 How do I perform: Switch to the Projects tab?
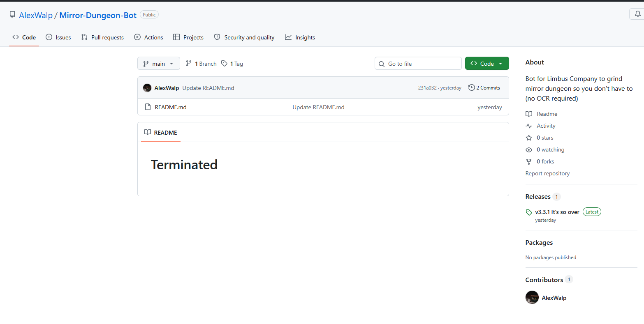(188, 37)
